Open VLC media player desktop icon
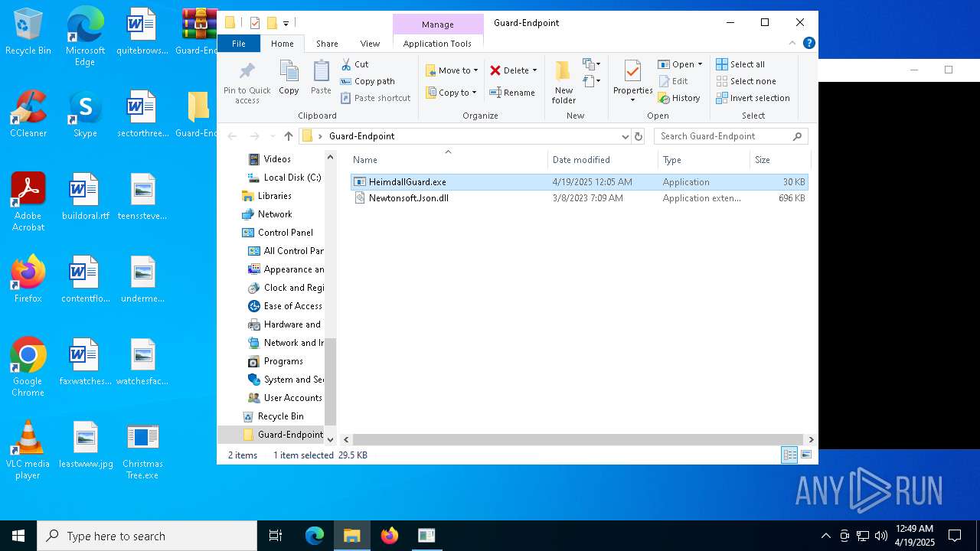This screenshot has height=551, width=980. pyautogui.click(x=28, y=450)
